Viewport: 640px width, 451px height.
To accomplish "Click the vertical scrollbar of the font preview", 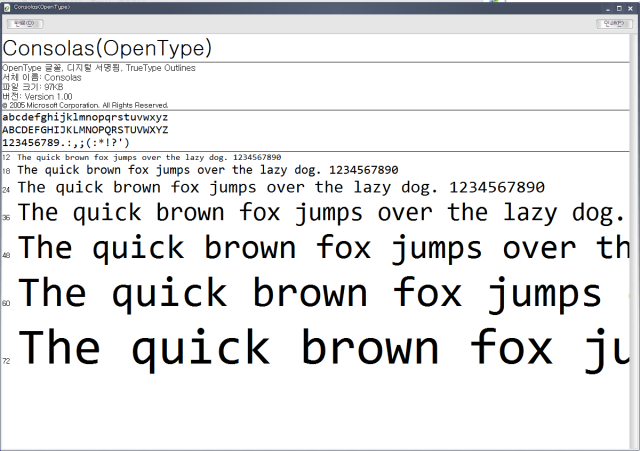I will click(634, 241).
